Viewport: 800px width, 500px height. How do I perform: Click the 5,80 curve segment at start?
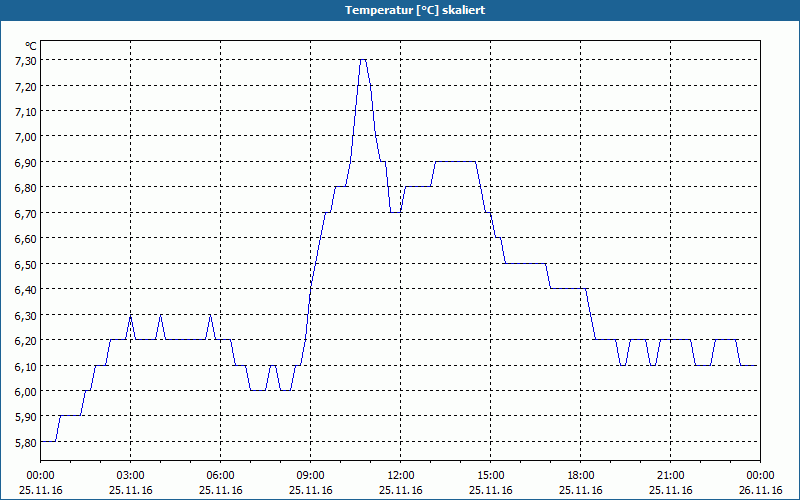click(48, 441)
